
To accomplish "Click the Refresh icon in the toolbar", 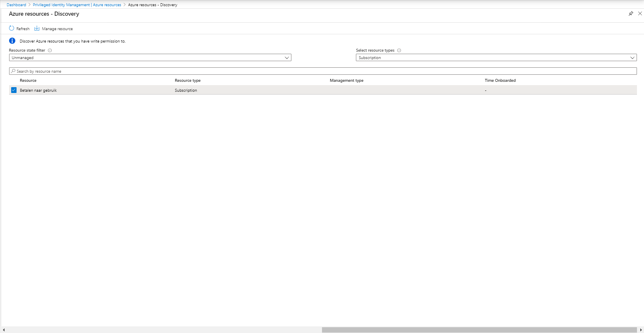I will [x=12, y=29].
